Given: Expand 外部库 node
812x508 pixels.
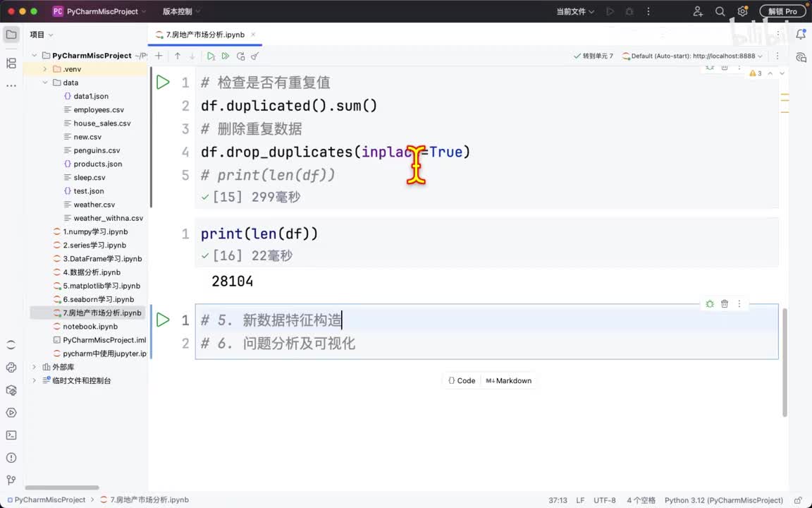Looking at the screenshot, I should pos(35,367).
